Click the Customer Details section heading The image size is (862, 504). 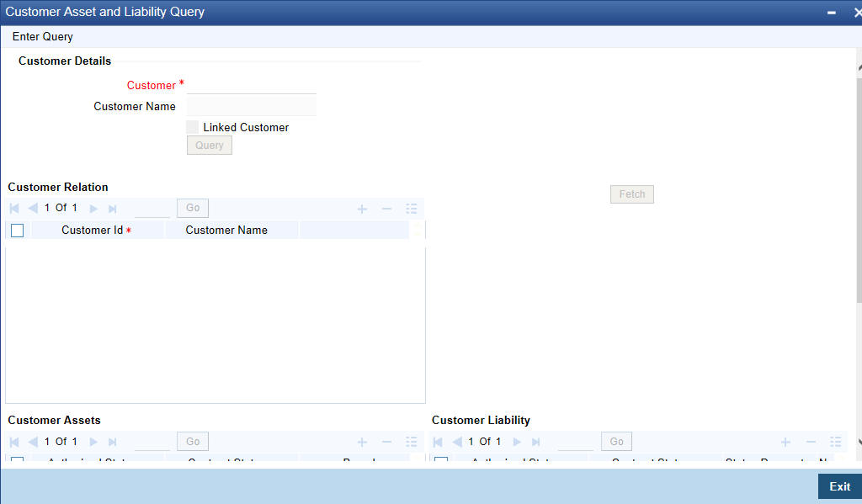pyautogui.click(x=65, y=61)
